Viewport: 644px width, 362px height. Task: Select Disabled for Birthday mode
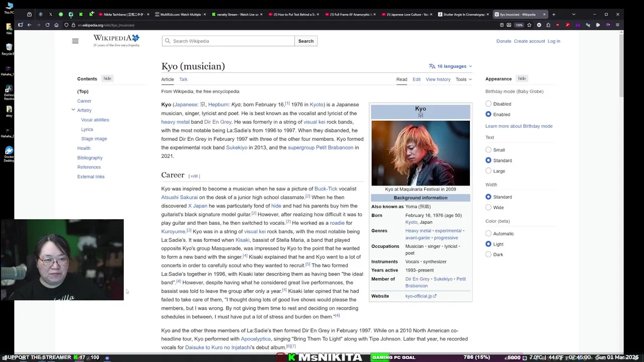[488, 104]
